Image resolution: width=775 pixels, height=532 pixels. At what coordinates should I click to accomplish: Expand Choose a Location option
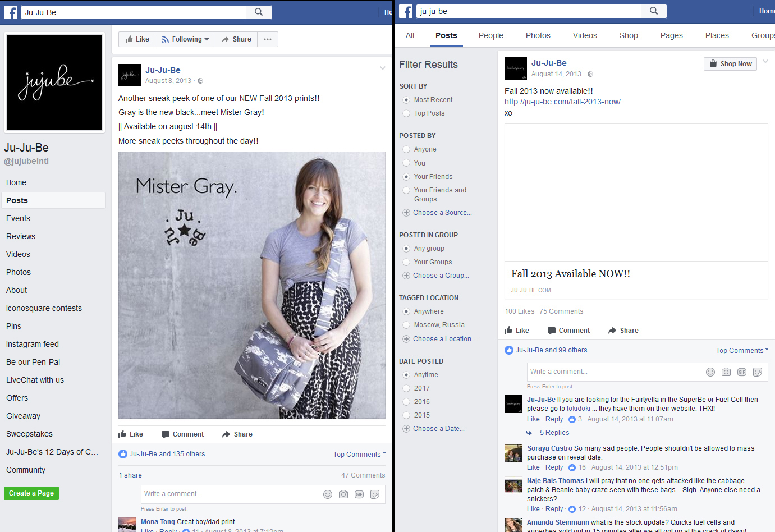coord(444,339)
